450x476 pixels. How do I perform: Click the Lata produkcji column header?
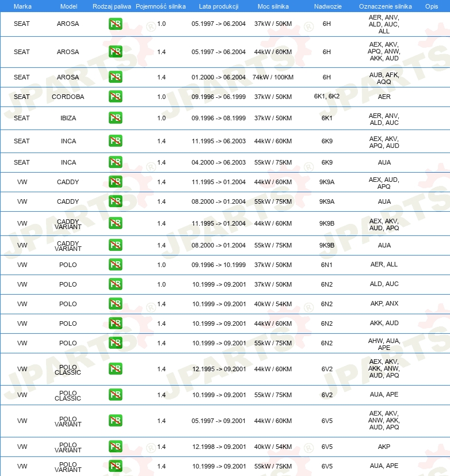pyautogui.click(x=219, y=6)
